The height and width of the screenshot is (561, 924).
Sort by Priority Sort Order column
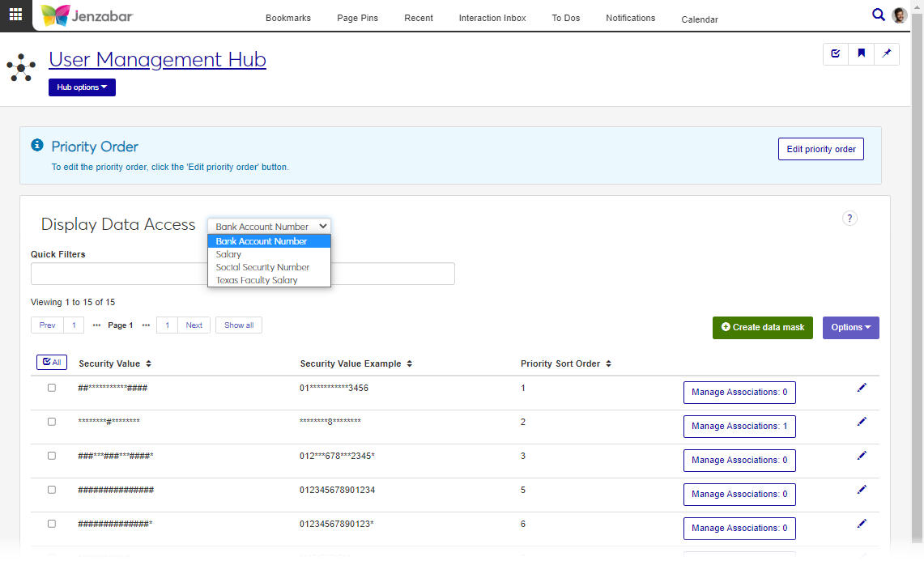coord(565,364)
